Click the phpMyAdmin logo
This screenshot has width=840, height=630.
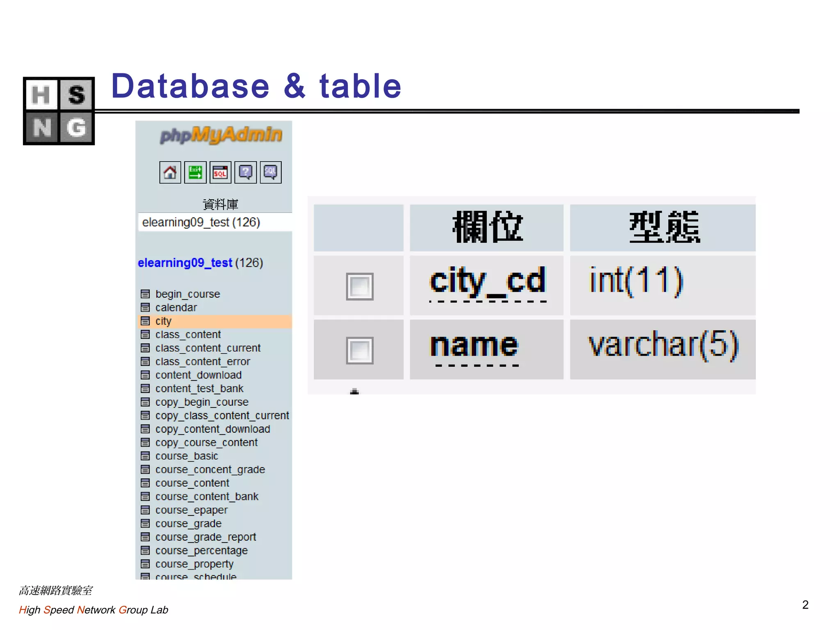(221, 135)
